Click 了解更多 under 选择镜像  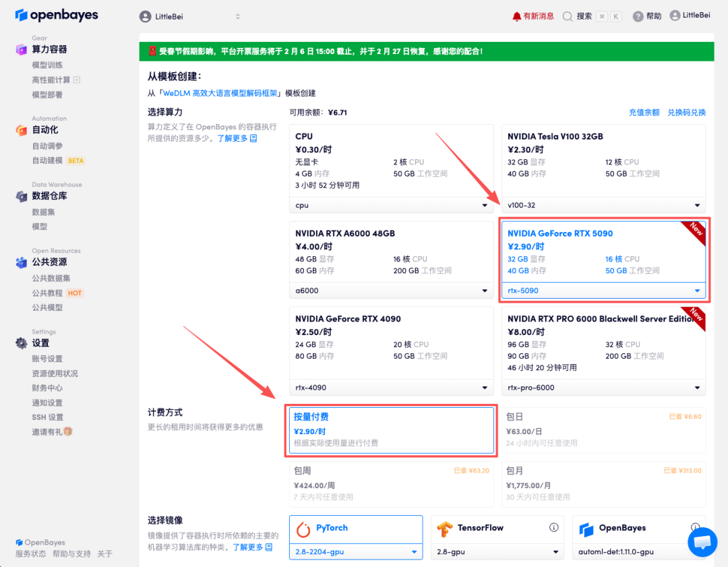(252, 547)
